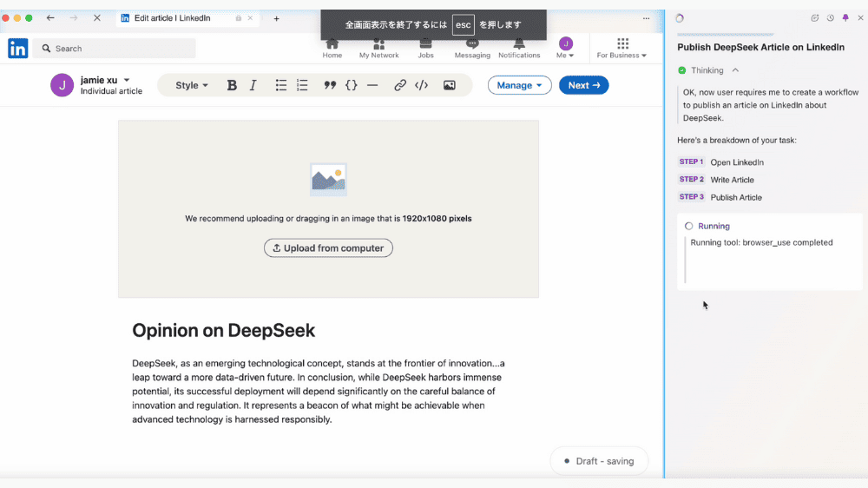Click the Running status label
This screenshot has height=488, width=868.
[x=713, y=226]
